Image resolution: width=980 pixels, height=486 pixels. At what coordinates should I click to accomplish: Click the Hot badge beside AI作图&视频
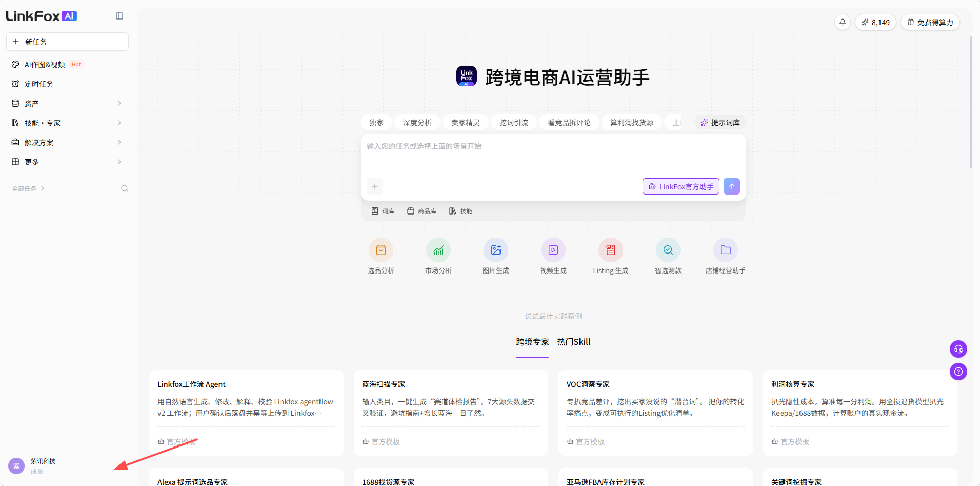(76, 64)
